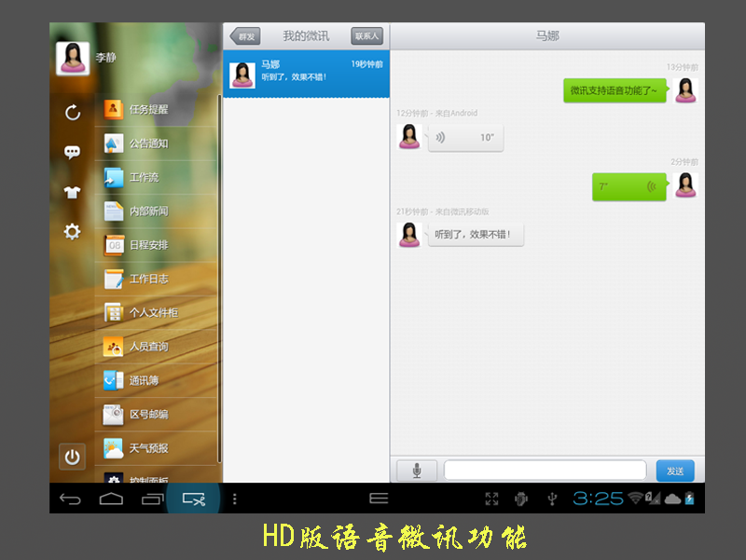Tap the Android home navigation button
The image size is (746, 560).
point(111,499)
